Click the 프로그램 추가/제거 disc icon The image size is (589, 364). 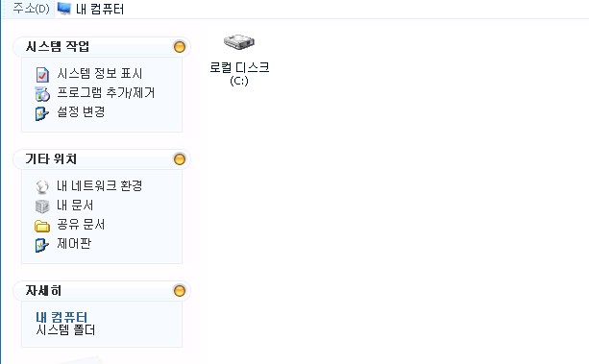[42, 94]
